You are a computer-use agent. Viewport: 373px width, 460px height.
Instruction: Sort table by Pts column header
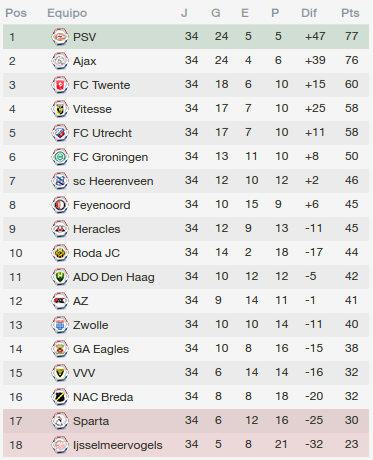point(350,13)
